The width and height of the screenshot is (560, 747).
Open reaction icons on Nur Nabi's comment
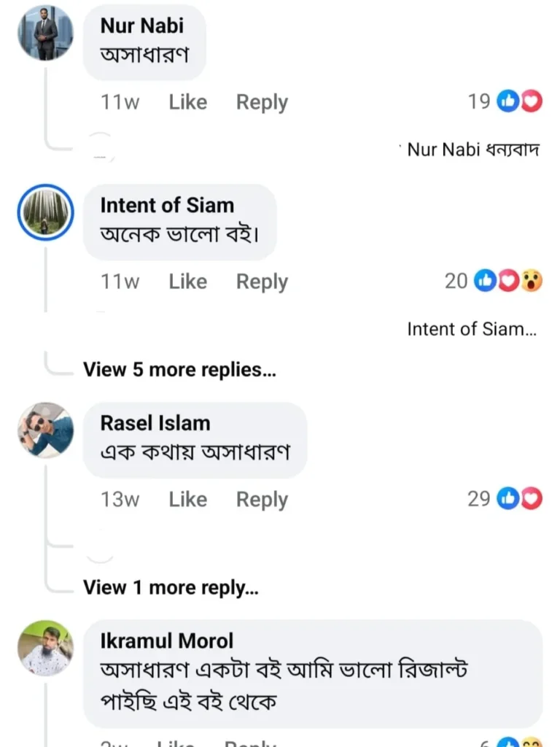pos(519,101)
